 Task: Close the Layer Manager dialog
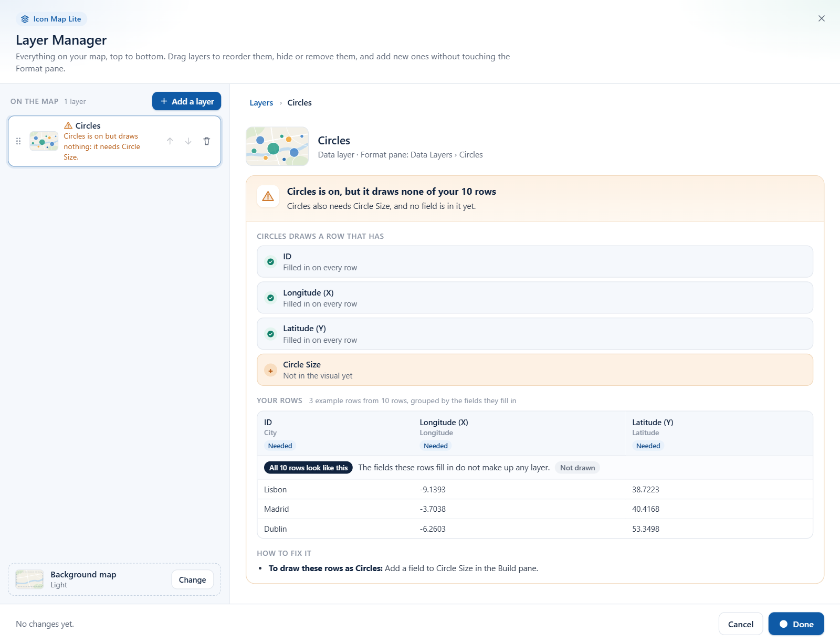822,18
